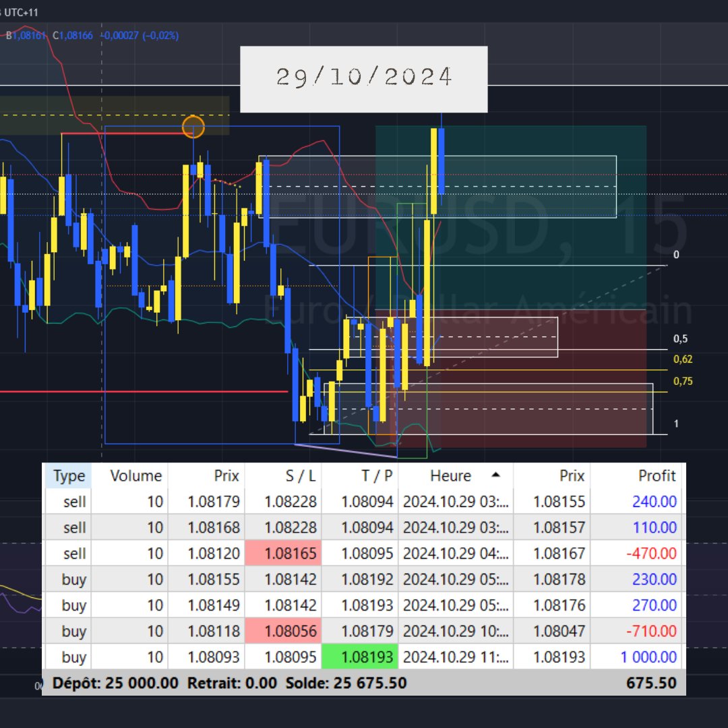Select the profit value 110.00
Viewport: 728px width, 728px height.
(x=655, y=528)
